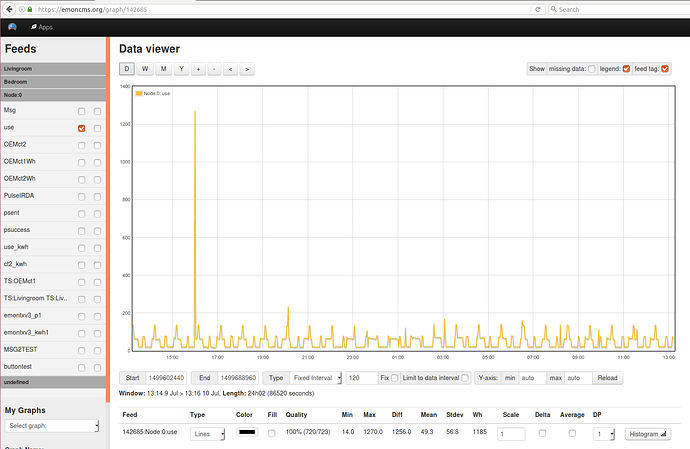This screenshot has width=690, height=449.
Task: Pan graph right with > button
Action: click(x=247, y=69)
